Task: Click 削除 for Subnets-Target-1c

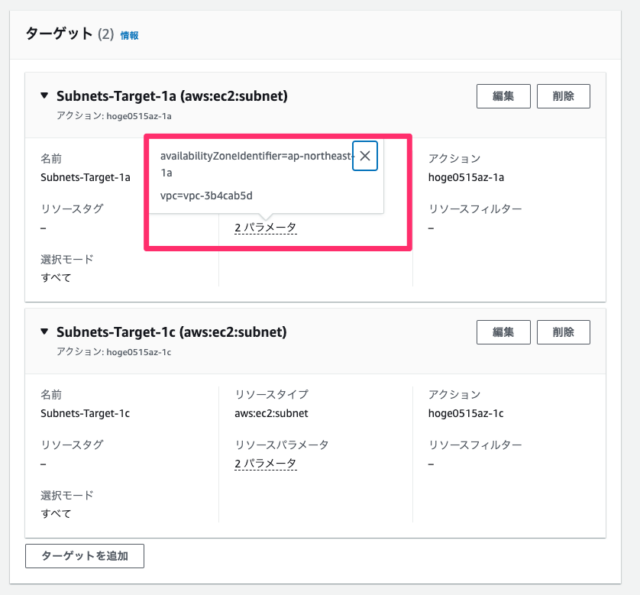Action: coord(563,332)
